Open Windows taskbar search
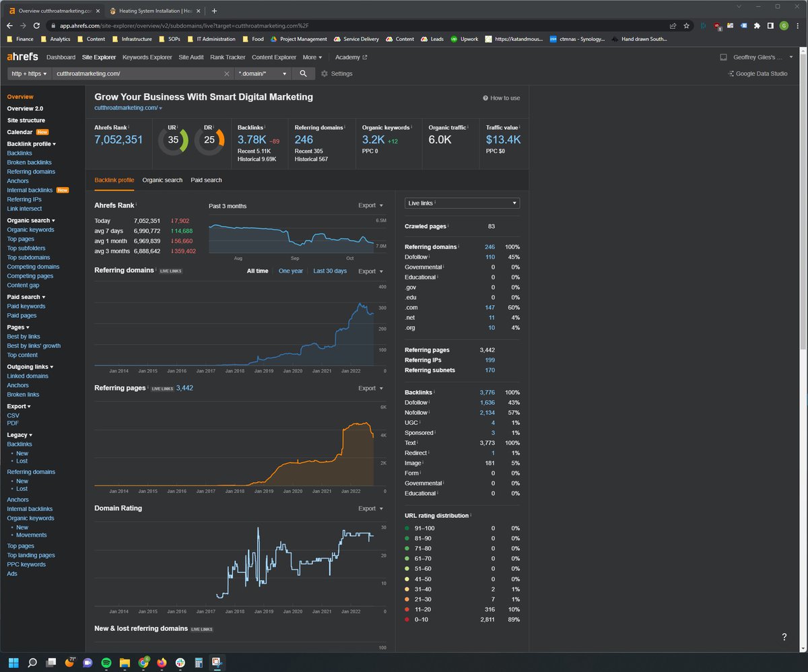This screenshot has width=808, height=672. [32, 663]
